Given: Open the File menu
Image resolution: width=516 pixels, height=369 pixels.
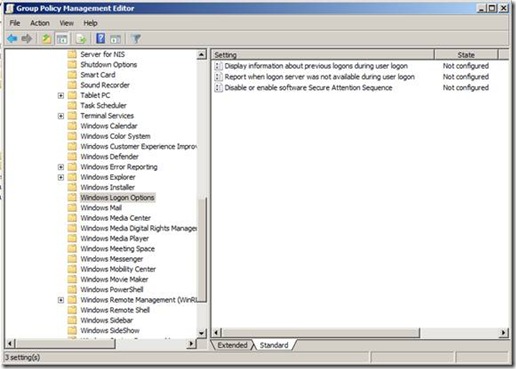Looking at the screenshot, I should coord(15,23).
